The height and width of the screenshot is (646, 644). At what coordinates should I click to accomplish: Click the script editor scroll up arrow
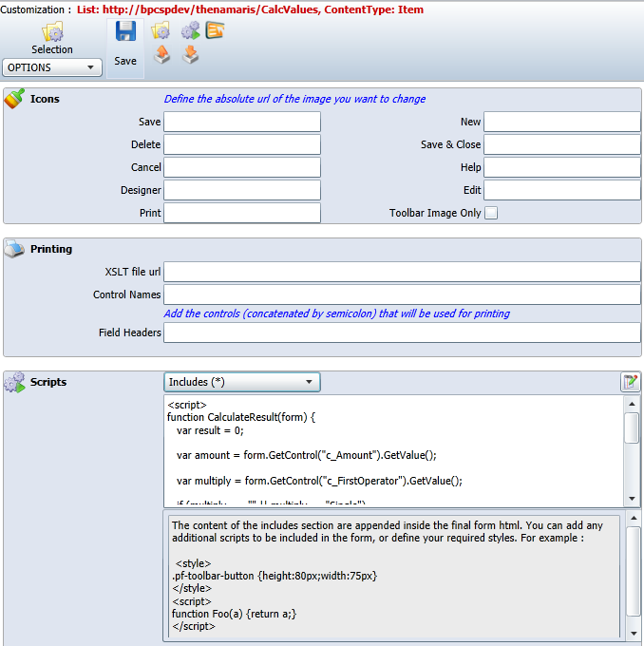[632, 404]
